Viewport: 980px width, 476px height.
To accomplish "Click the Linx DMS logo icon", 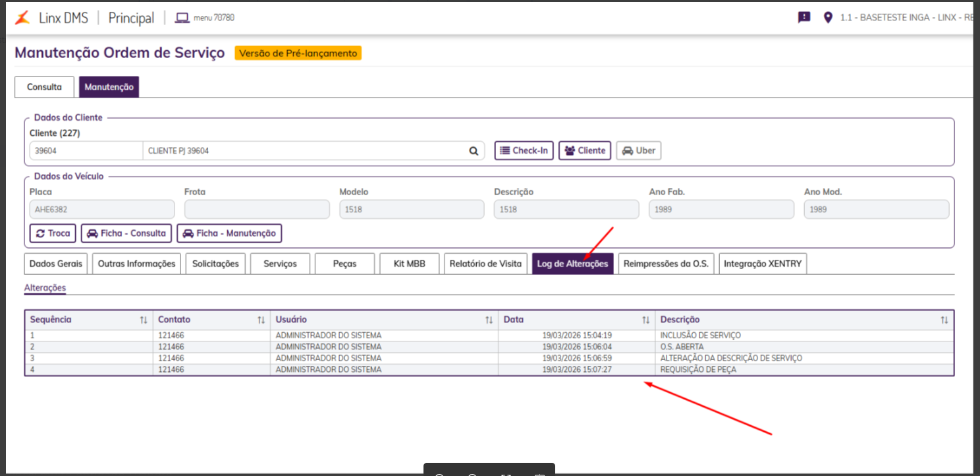I will pyautogui.click(x=22, y=18).
